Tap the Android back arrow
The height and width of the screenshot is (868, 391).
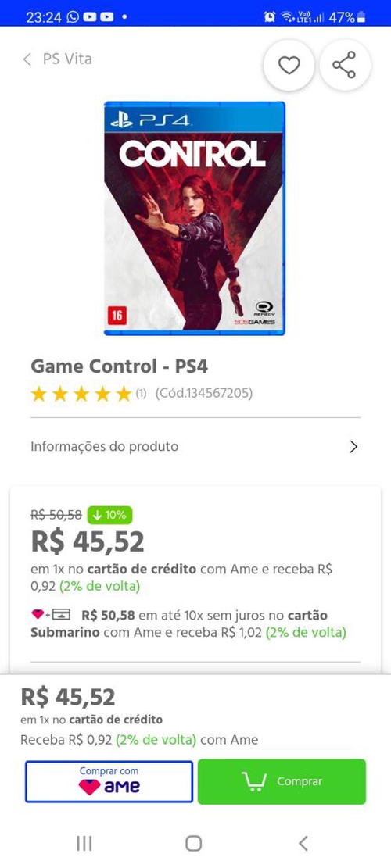303,843
